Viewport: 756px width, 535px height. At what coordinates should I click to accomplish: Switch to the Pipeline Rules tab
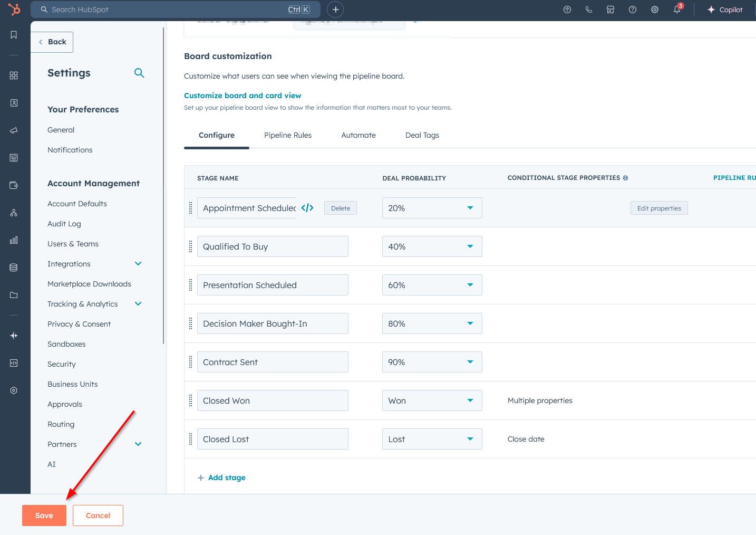(x=288, y=135)
